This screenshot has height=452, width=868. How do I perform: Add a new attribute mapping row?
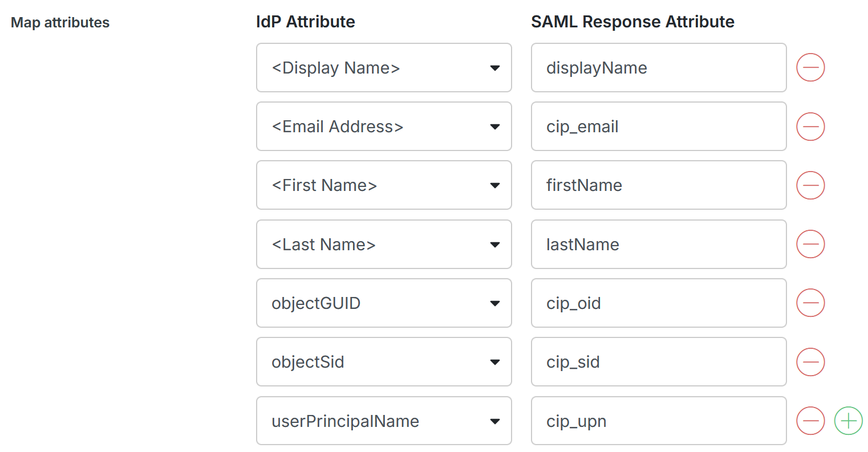[848, 421]
